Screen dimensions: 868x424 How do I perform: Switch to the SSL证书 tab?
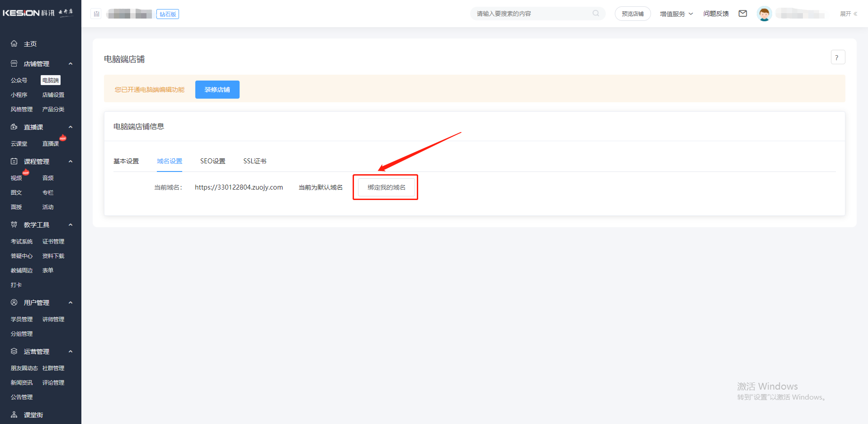pyautogui.click(x=255, y=161)
